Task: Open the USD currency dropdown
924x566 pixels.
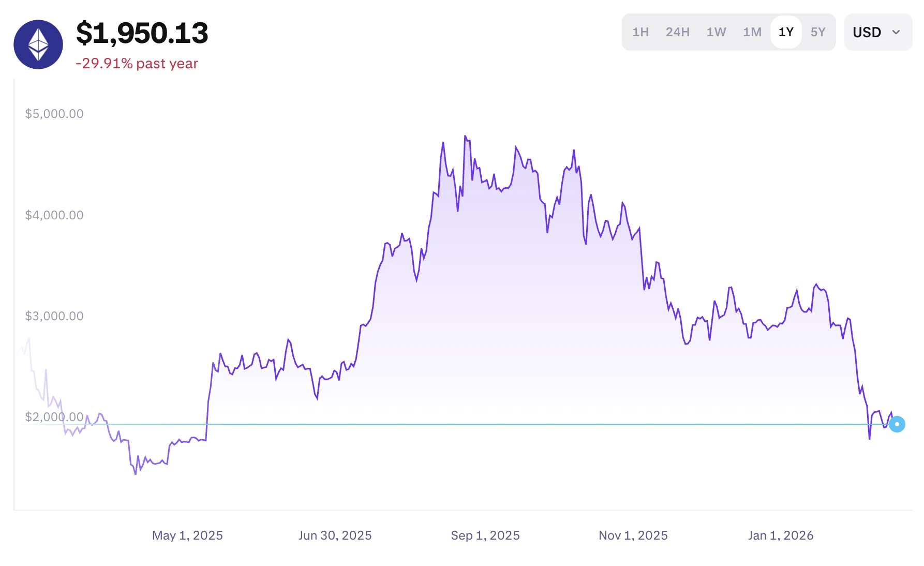Action: (877, 32)
